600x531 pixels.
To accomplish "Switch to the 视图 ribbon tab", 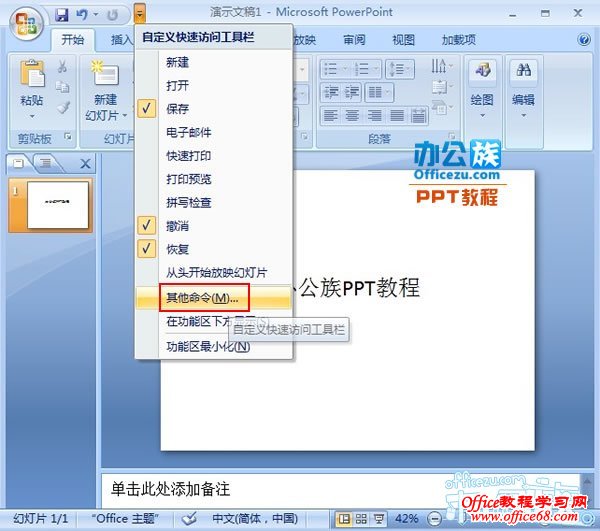I will point(403,40).
